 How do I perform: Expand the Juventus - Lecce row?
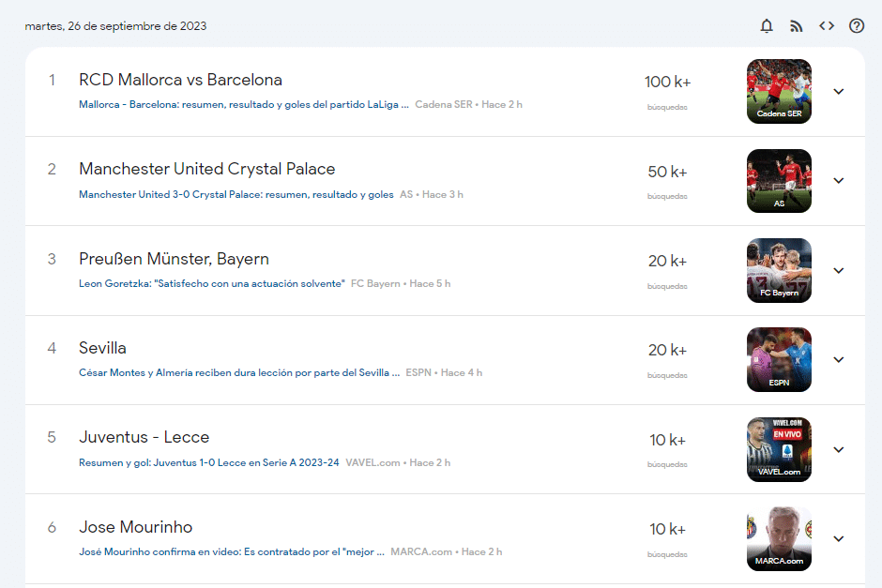point(839,449)
